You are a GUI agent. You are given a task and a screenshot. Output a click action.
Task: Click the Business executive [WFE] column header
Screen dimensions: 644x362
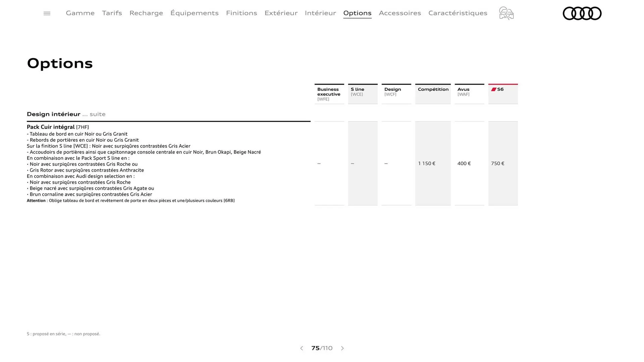pos(329,94)
